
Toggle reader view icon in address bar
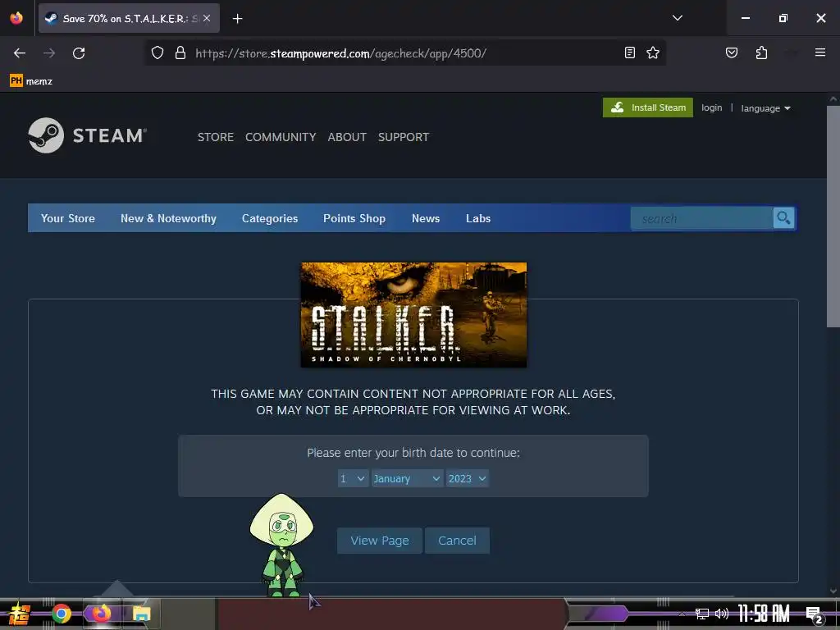[630, 52]
